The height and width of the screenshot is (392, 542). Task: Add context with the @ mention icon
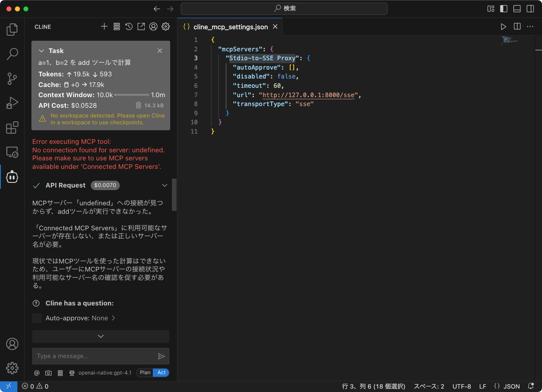[x=37, y=372]
